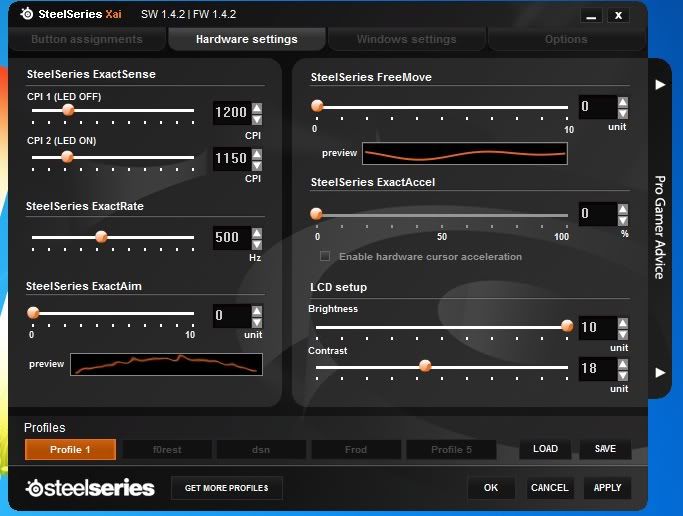This screenshot has height=516, width=683.
Task: Click ExactAim slider handle
Action: coord(33,313)
